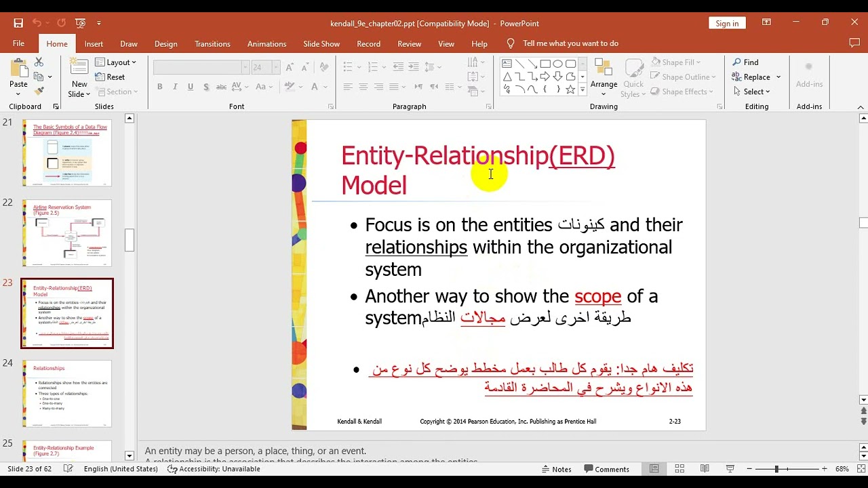
Task: Cut selection using scissors icon
Action: coord(39,62)
